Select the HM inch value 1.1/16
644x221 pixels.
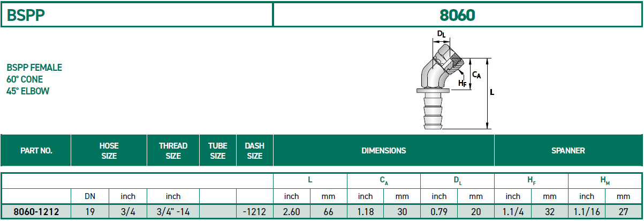pyautogui.click(x=586, y=212)
